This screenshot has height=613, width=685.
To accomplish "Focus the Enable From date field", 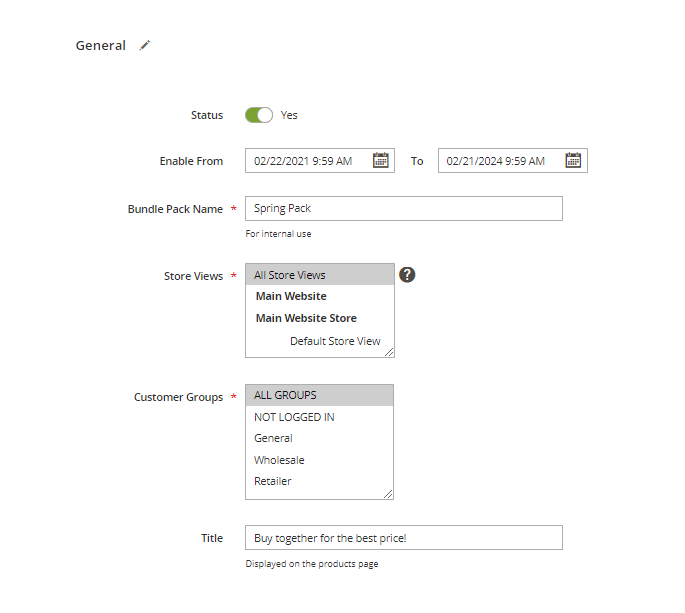I will click(x=308, y=160).
